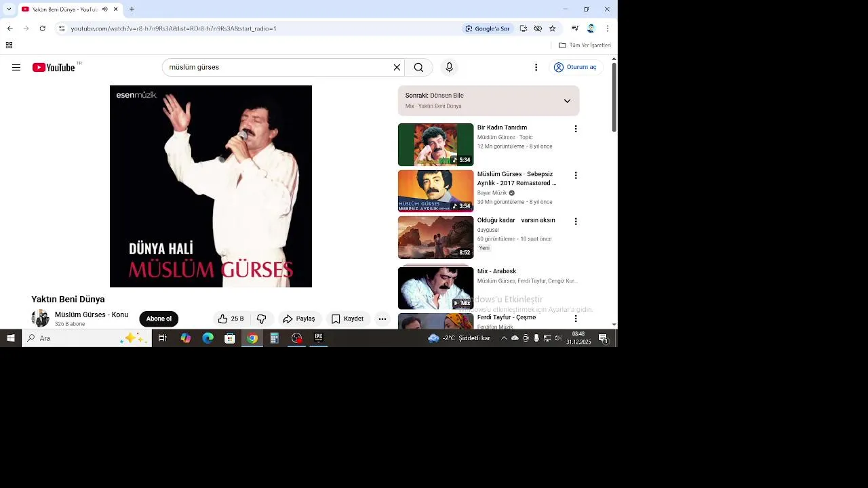Like the video with 25 B

click(x=231, y=319)
